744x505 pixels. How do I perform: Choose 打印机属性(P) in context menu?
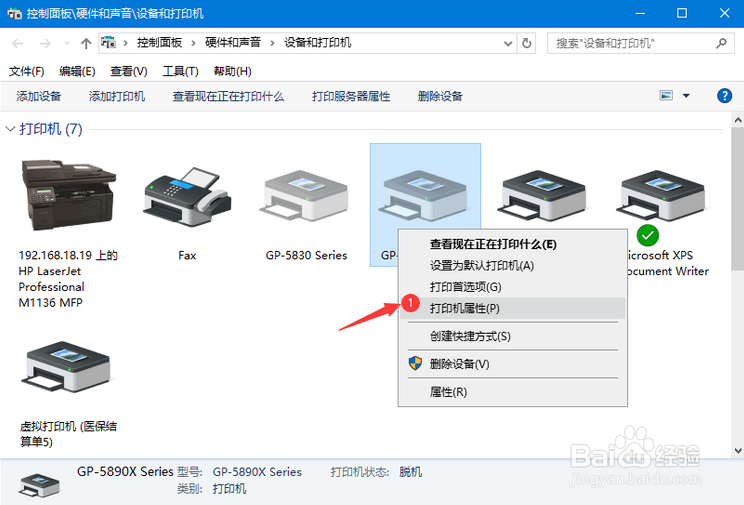click(x=512, y=309)
